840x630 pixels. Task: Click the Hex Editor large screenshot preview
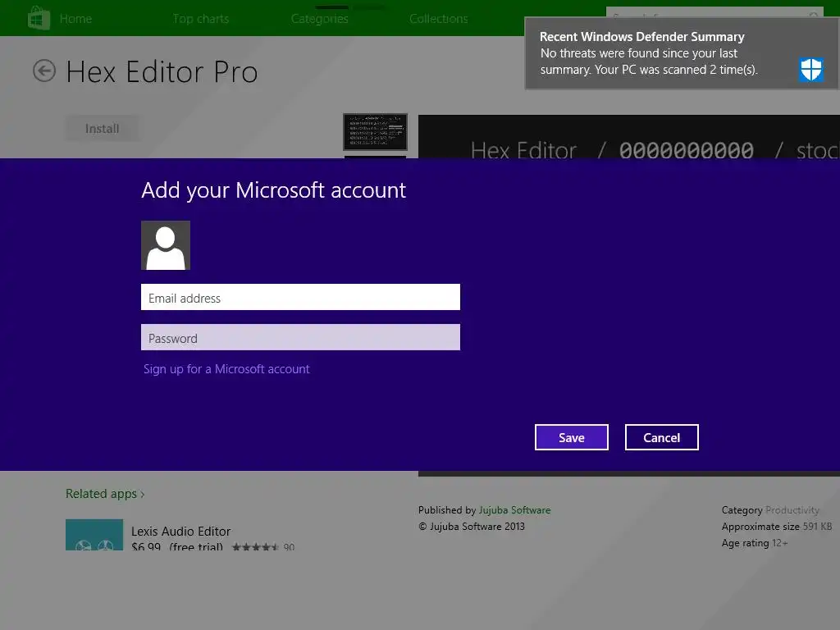pos(629,136)
